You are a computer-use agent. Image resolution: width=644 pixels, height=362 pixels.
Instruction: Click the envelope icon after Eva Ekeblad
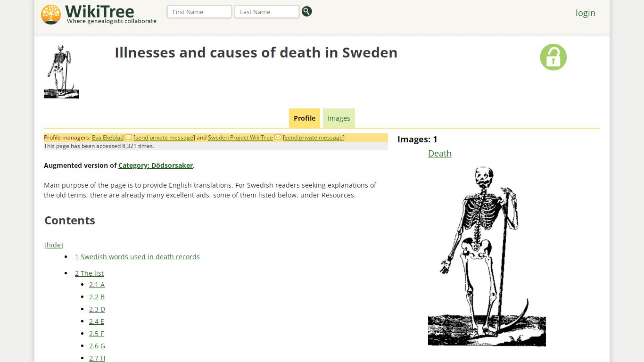pos(128,137)
